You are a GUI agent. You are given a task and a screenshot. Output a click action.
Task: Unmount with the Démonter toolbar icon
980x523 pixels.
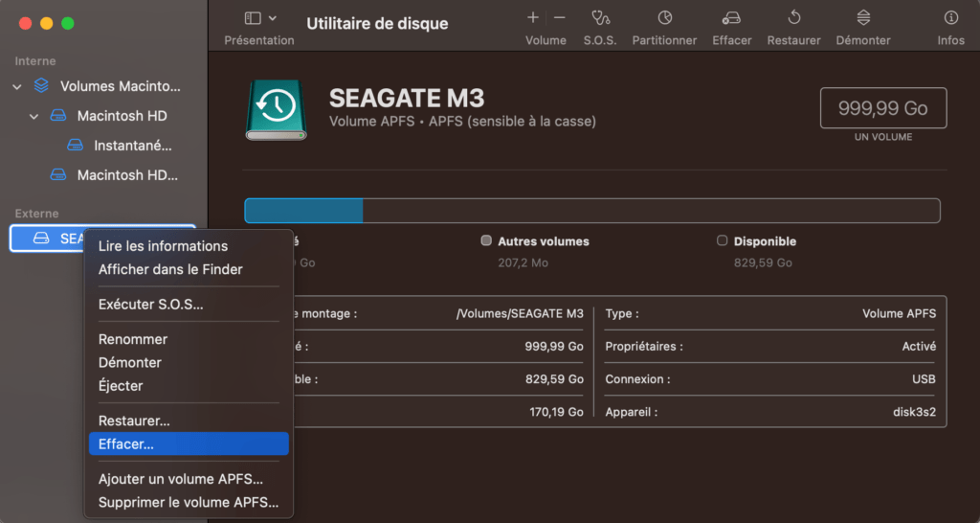click(x=863, y=17)
